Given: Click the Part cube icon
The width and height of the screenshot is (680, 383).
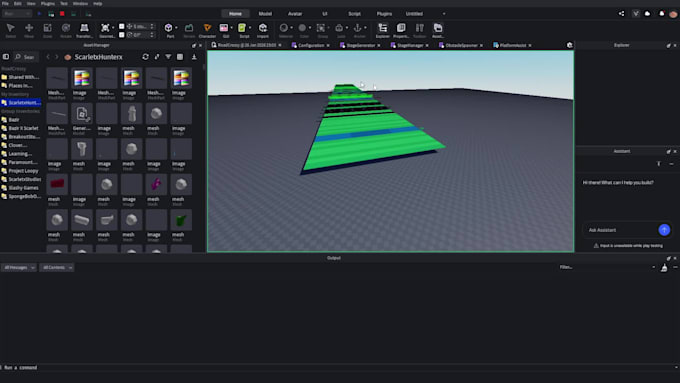Looking at the screenshot, I should 169,28.
